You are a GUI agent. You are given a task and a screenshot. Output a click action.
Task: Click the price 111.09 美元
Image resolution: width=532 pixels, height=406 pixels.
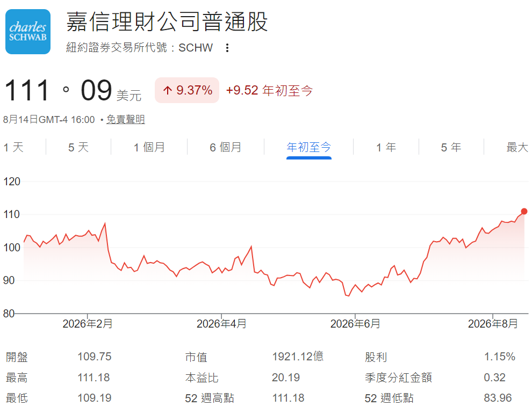(x=73, y=91)
